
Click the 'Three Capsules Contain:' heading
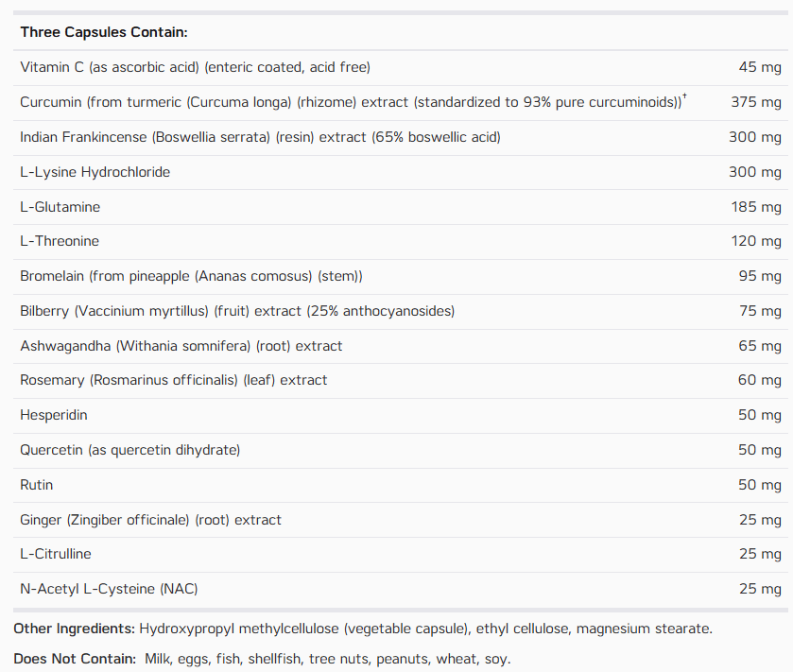tap(104, 32)
